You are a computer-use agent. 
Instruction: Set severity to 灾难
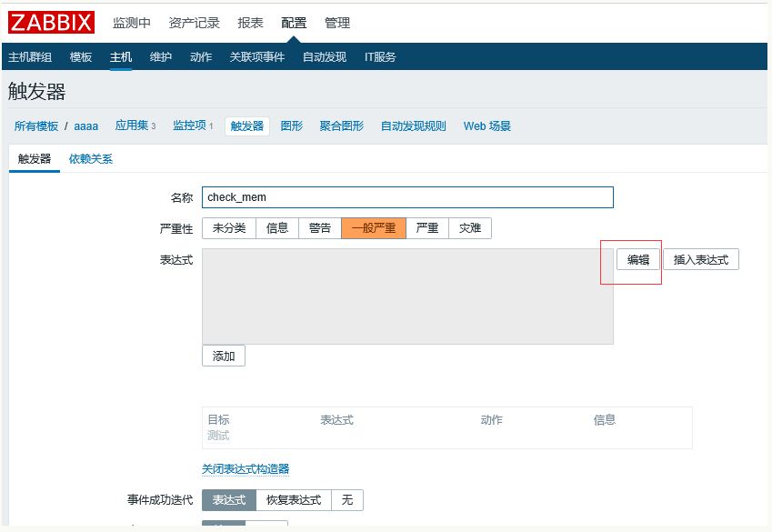tap(470, 228)
